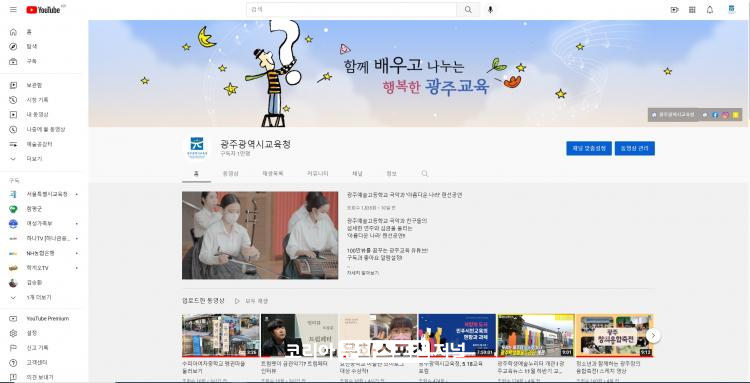Screen dimensions: 750x383
Task: Open the hamburger guide menu
Action: pos(13,10)
